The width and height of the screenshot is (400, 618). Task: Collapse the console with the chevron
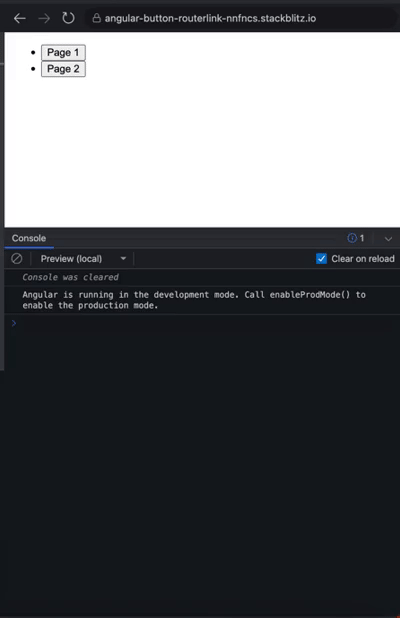388,238
